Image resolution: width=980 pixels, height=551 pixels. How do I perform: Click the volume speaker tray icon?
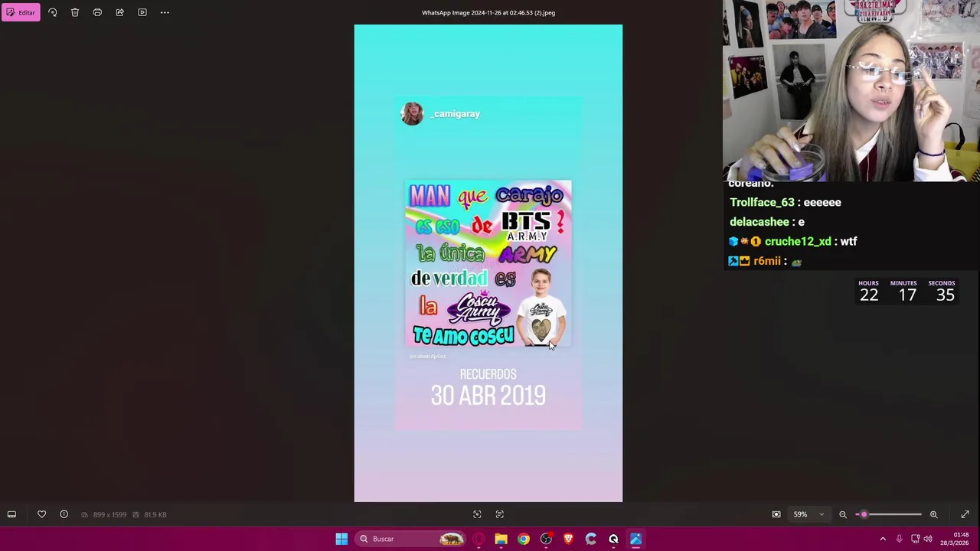coord(928,539)
